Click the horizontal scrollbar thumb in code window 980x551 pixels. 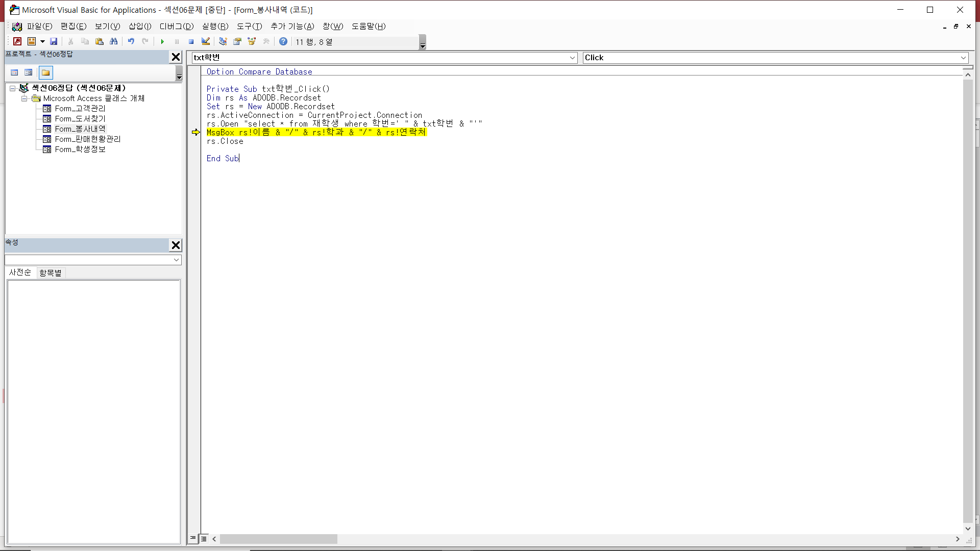pos(278,539)
